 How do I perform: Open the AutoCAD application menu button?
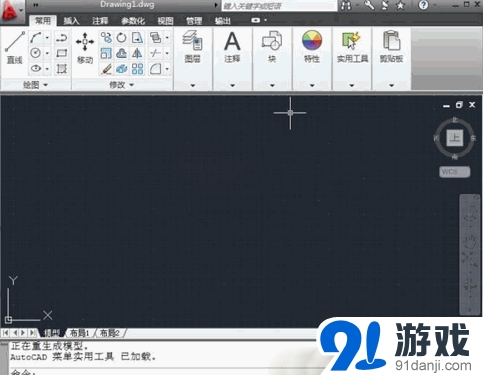(12, 11)
